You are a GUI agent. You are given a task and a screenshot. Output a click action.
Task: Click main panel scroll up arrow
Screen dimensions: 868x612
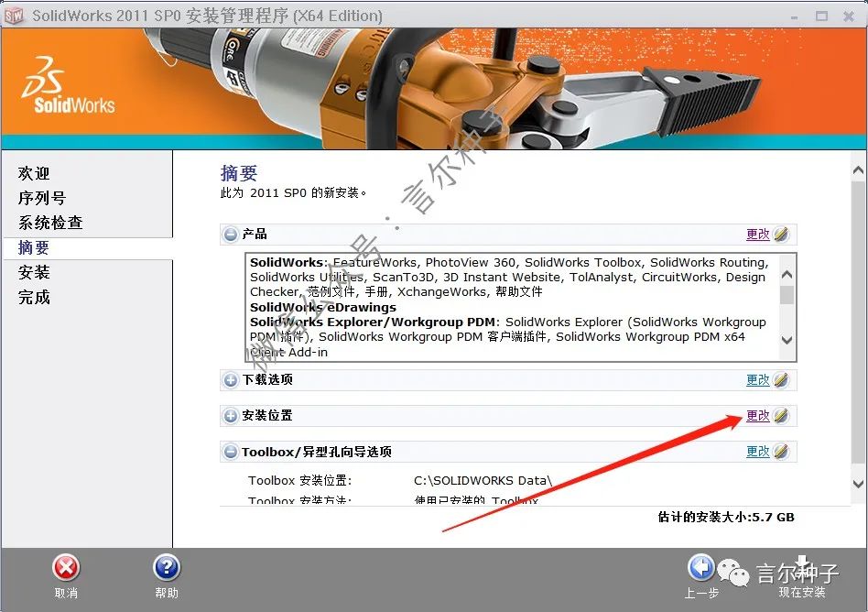(858, 170)
